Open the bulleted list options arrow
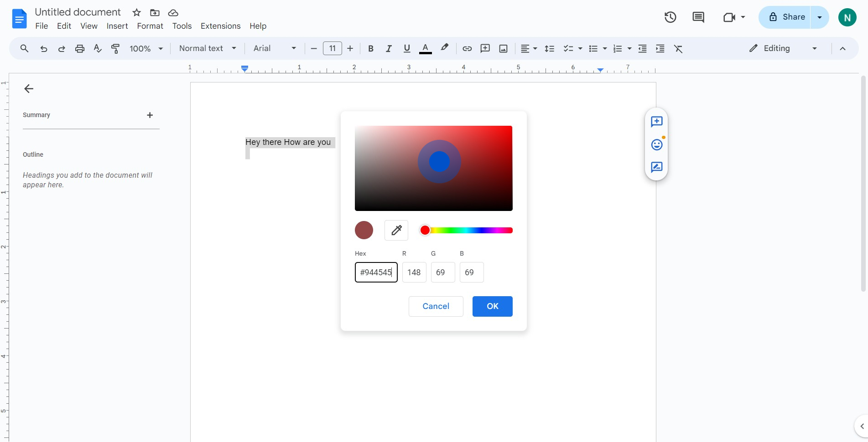Viewport: 868px width, 442px height. [x=605, y=49]
